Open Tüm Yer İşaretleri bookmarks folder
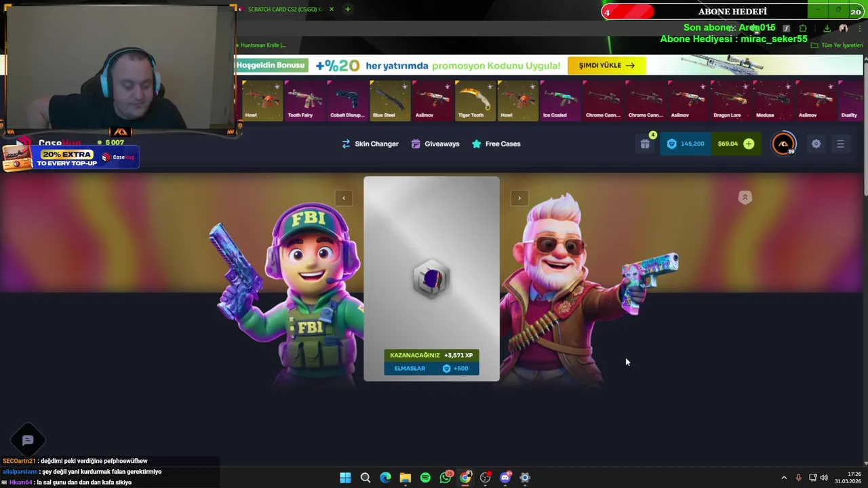 coord(837,45)
